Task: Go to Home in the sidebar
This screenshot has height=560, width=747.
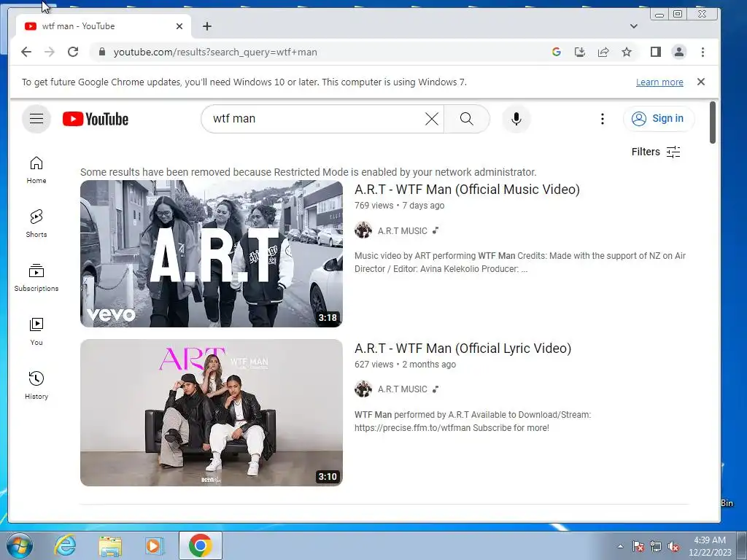Action: [36, 170]
